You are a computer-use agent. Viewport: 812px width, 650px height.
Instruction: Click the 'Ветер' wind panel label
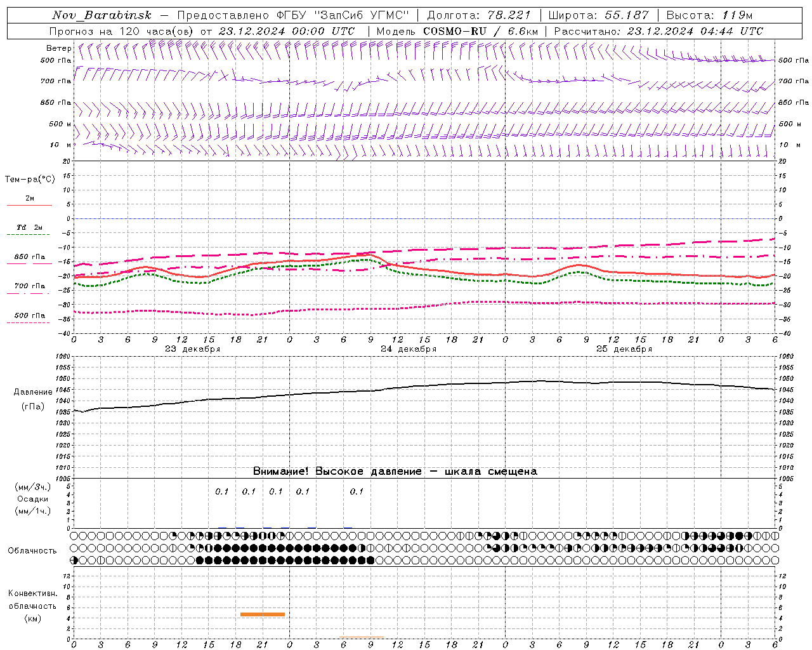point(58,48)
